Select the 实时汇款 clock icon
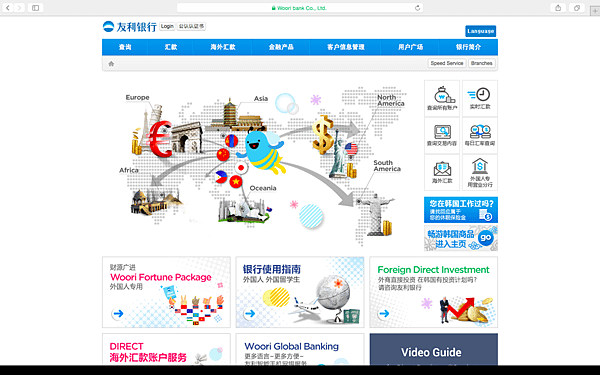 (480, 98)
